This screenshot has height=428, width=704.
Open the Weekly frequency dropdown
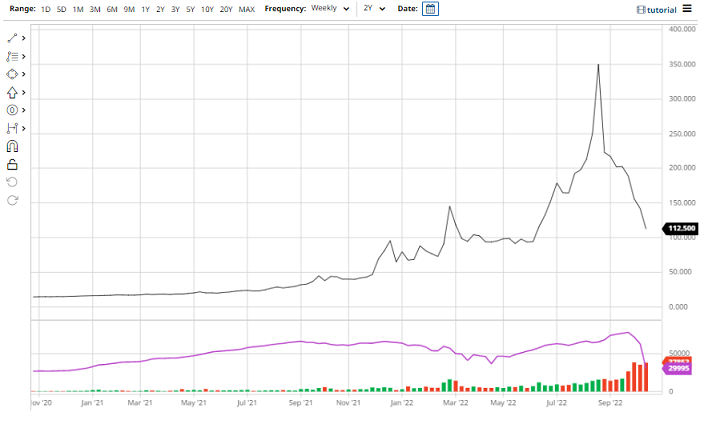(x=330, y=9)
